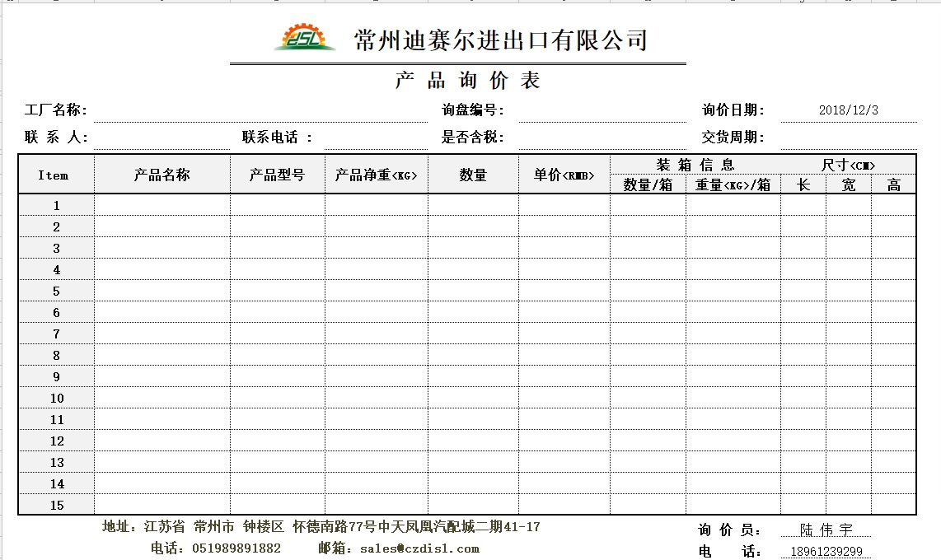941x560 pixels.
Task: Select the 重量<KG>/箱 header cell
Action: [x=733, y=185]
